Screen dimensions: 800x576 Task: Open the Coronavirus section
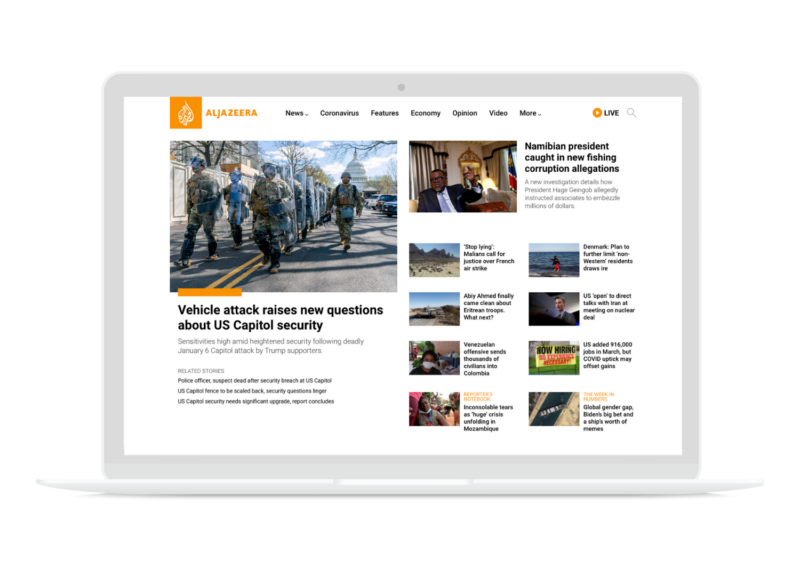(339, 113)
